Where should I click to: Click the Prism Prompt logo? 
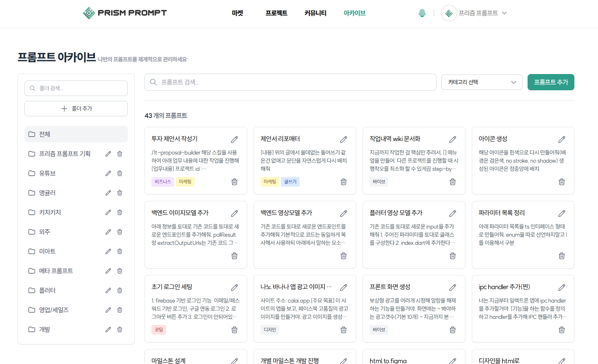click(125, 13)
